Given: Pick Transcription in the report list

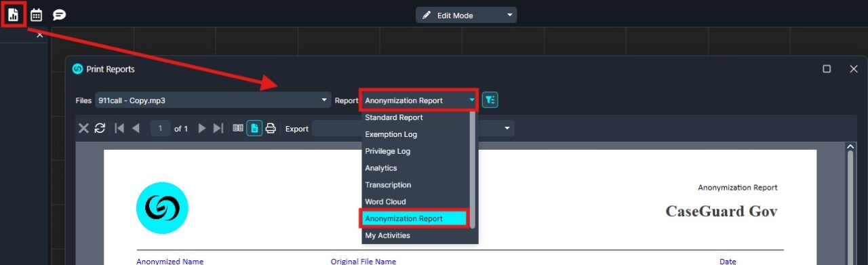Looking at the screenshot, I should pyautogui.click(x=416, y=185).
